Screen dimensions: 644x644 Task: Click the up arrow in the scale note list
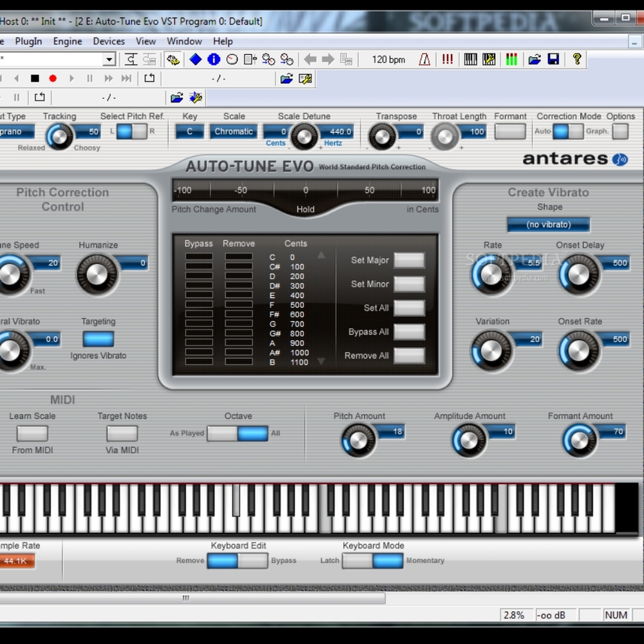pos(321,256)
